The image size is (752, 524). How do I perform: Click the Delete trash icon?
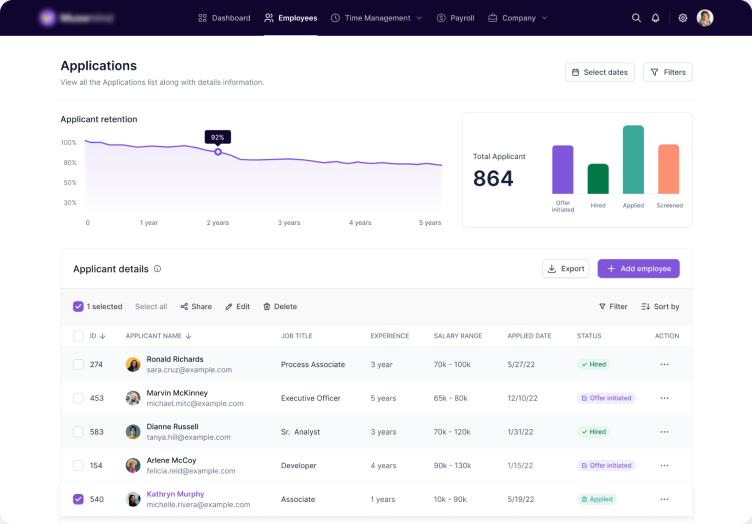tap(267, 307)
